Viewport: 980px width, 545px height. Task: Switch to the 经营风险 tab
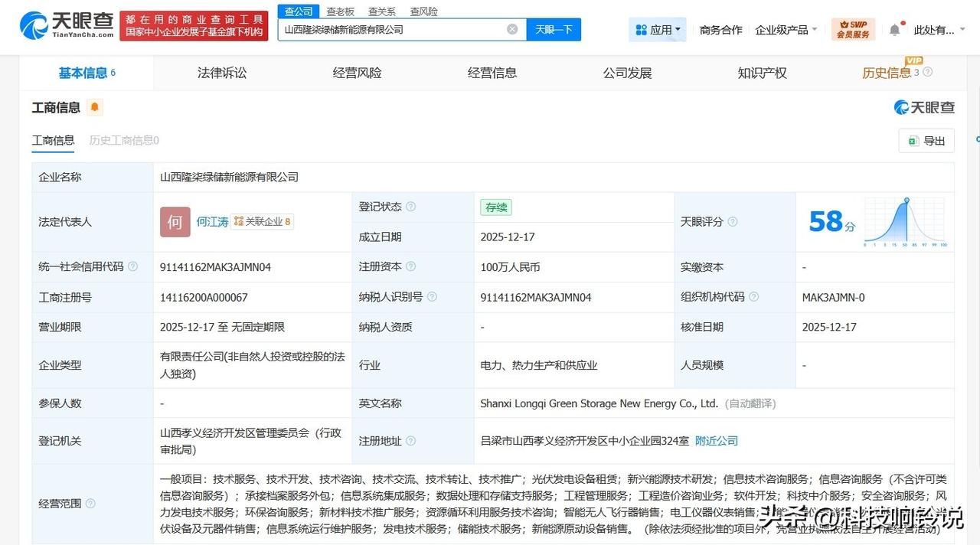pos(357,73)
